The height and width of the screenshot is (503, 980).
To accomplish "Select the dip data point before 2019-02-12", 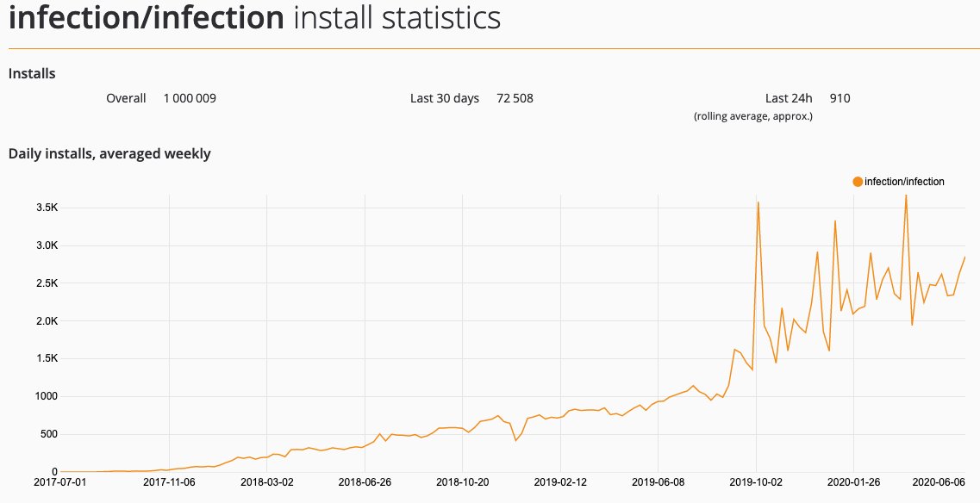I will 517,440.
